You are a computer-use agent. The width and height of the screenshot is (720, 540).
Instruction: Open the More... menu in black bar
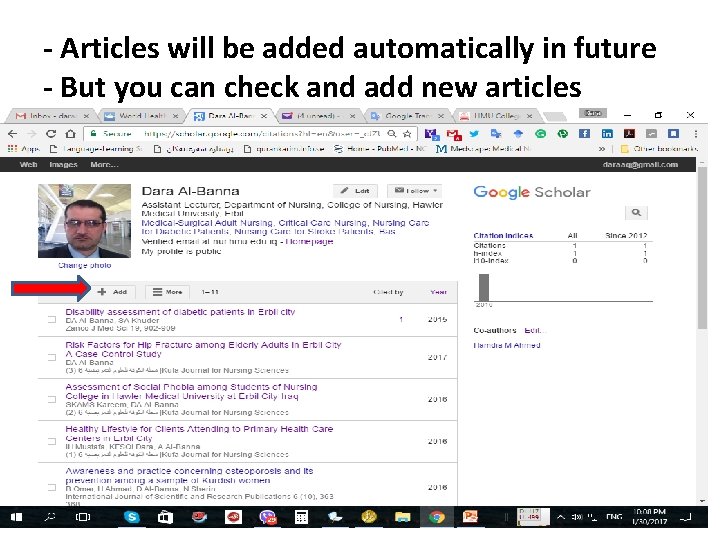tap(104, 164)
